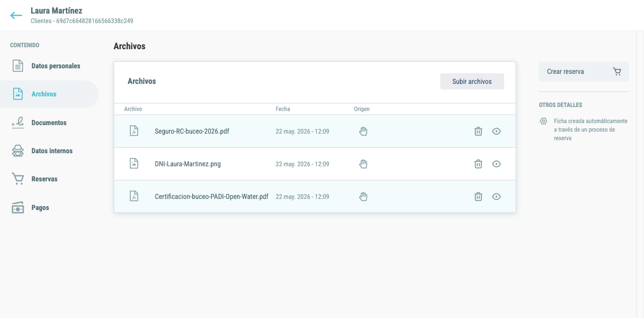This screenshot has width=644, height=318.
Task: Select the Archivos sidebar item
Action: click(49, 94)
